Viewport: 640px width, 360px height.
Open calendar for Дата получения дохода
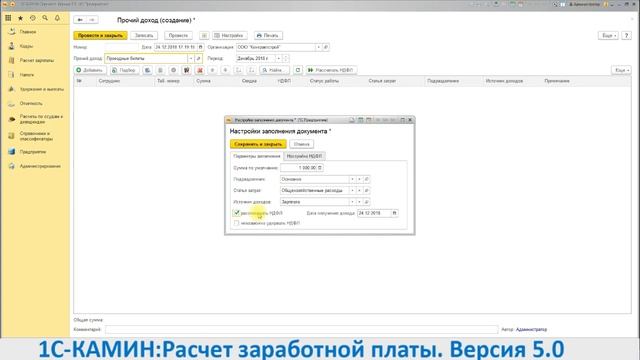[x=394, y=213]
